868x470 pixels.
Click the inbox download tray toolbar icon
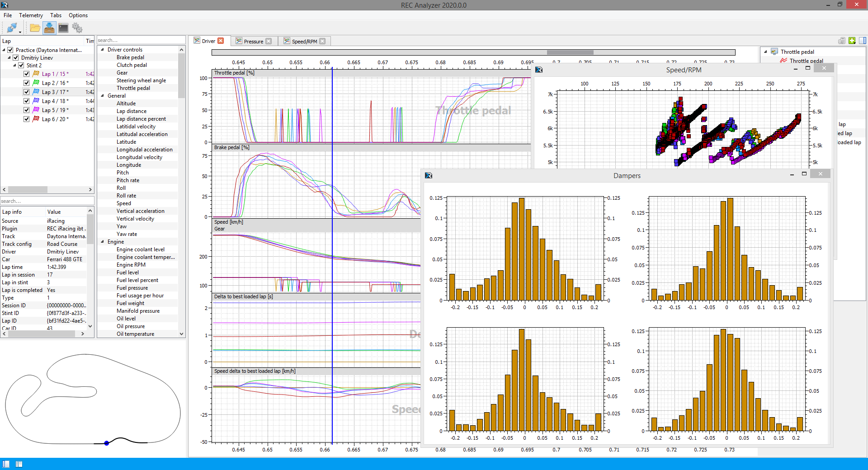49,28
